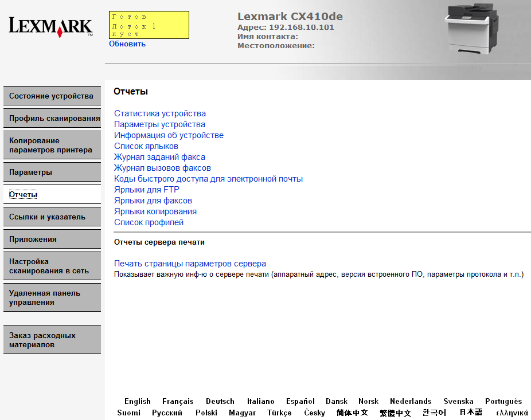Open Удаленная панель управления
This screenshot has height=420, width=531.
(x=52, y=297)
